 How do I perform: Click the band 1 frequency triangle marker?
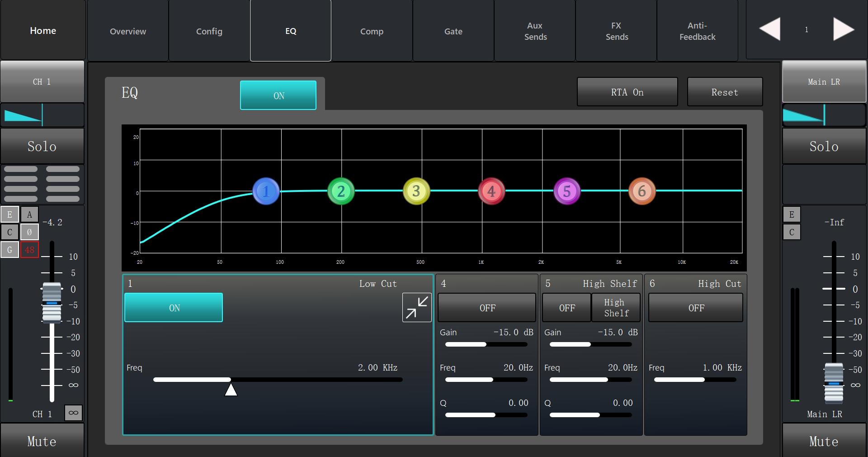pos(231,390)
